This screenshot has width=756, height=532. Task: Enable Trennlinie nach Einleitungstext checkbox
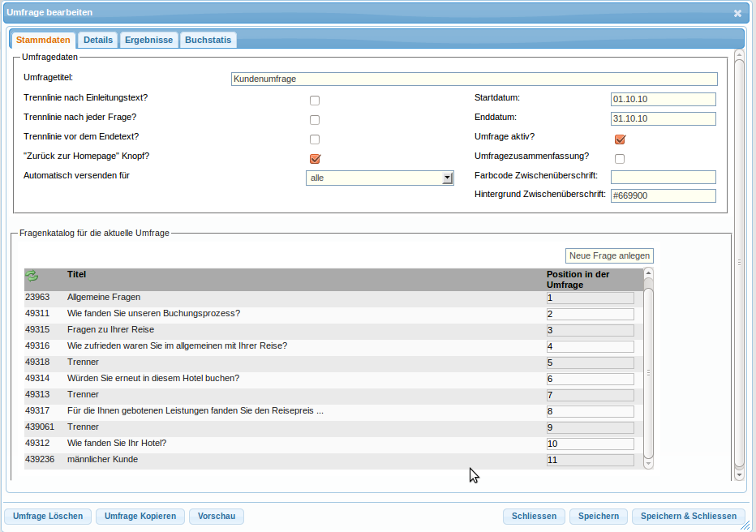coord(315,101)
